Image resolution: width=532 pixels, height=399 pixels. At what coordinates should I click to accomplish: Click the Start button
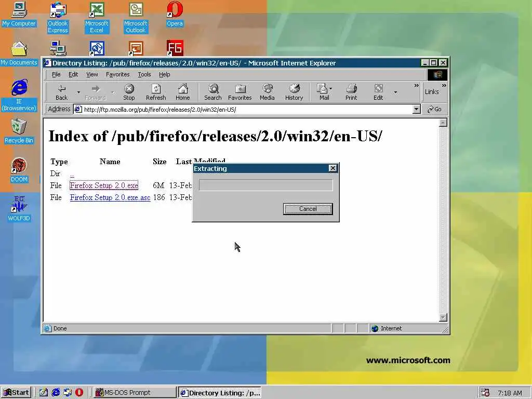click(16, 393)
